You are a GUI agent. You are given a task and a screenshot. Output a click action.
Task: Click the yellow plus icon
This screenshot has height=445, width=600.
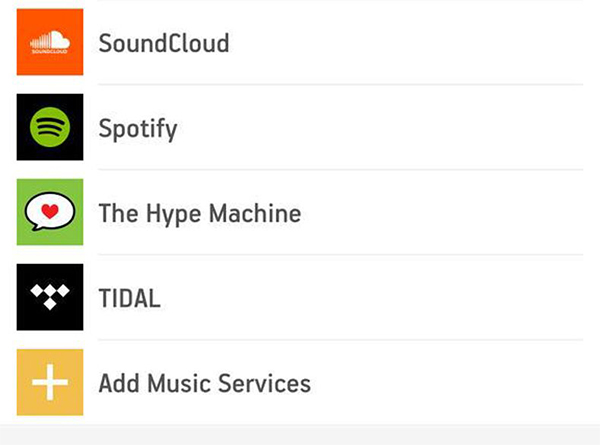tap(50, 383)
